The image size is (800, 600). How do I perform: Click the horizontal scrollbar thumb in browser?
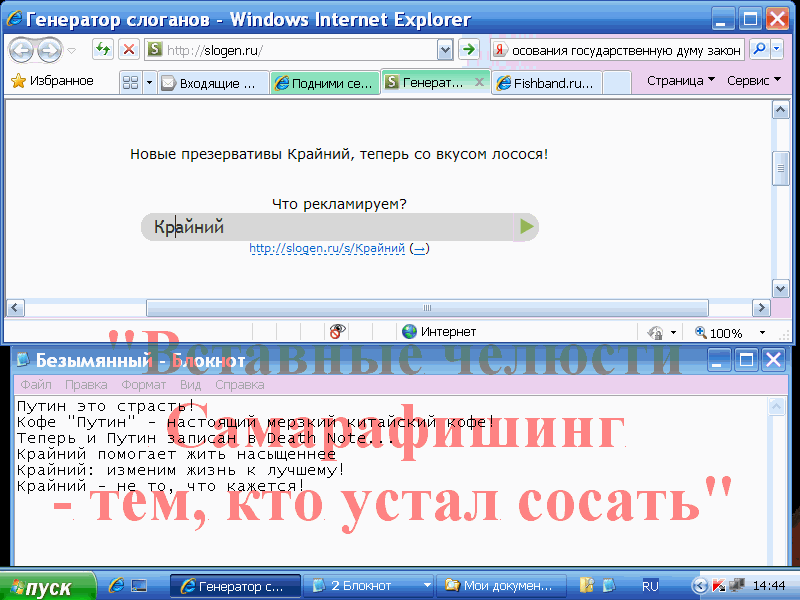(427, 308)
